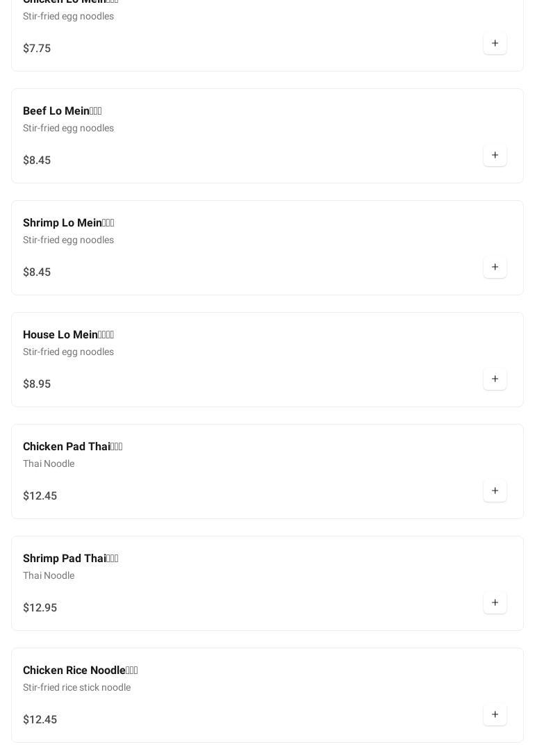The image size is (535, 756).
Task: Add Shrimp Lo Mein using plus button
Action: (x=495, y=267)
